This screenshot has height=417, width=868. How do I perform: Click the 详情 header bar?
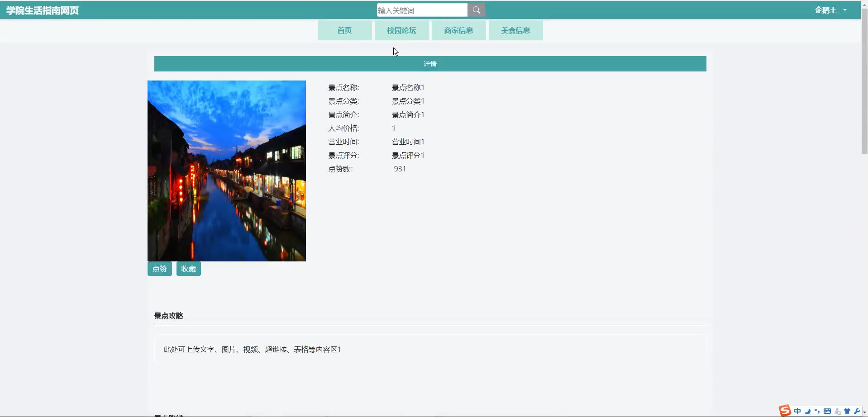click(430, 64)
